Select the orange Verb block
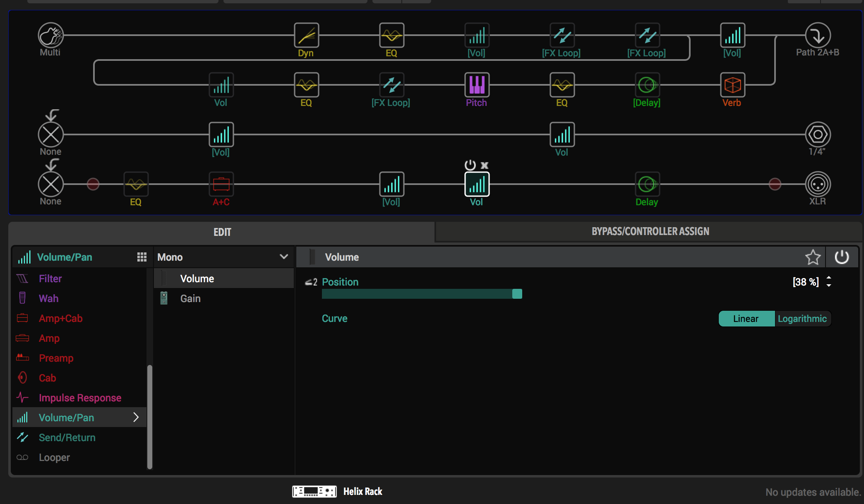Image resolution: width=864 pixels, height=504 pixels. 732,85
